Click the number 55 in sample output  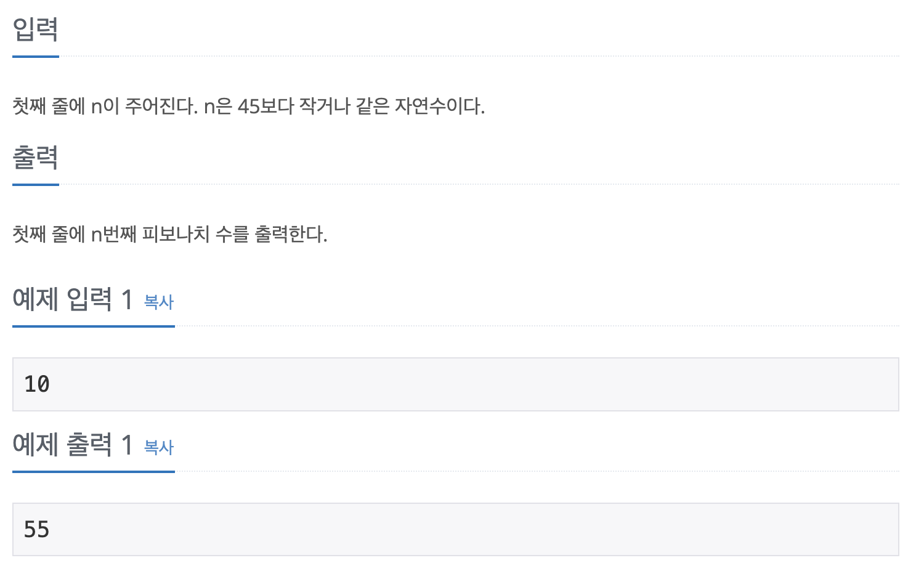[x=37, y=530]
